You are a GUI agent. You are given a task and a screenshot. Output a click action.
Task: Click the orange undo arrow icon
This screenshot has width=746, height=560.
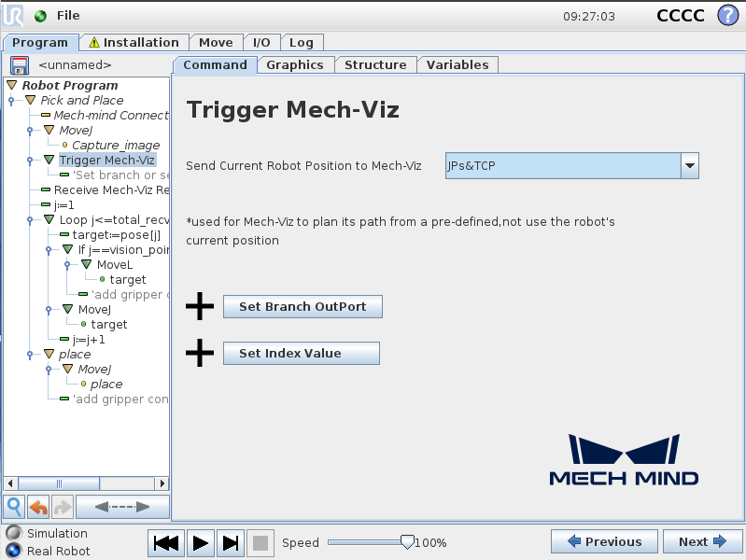pyautogui.click(x=38, y=507)
